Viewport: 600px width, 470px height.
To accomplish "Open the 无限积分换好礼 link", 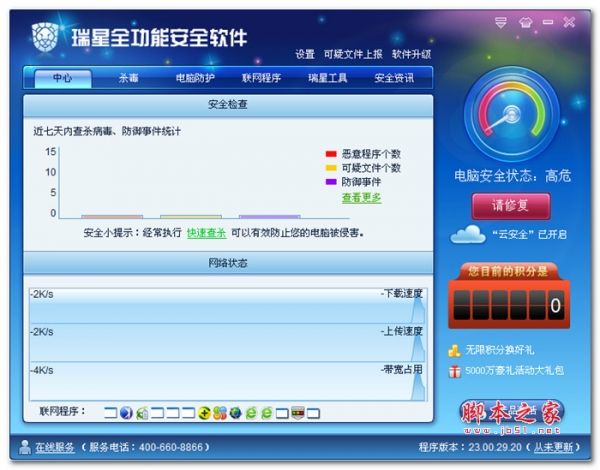I will coord(499,350).
